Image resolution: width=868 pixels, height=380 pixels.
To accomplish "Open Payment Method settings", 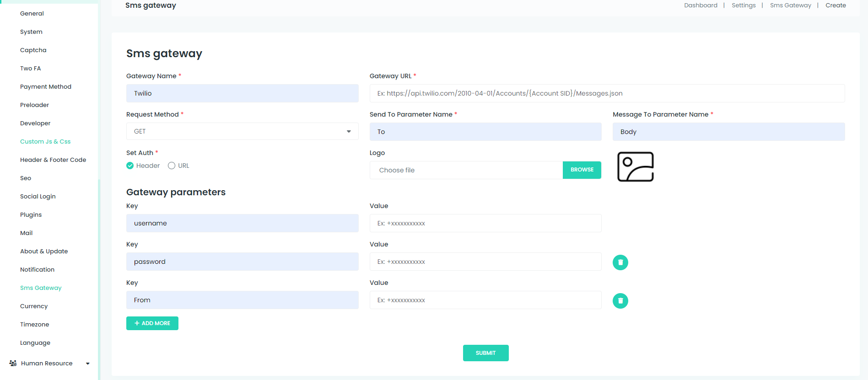I will point(46,86).
